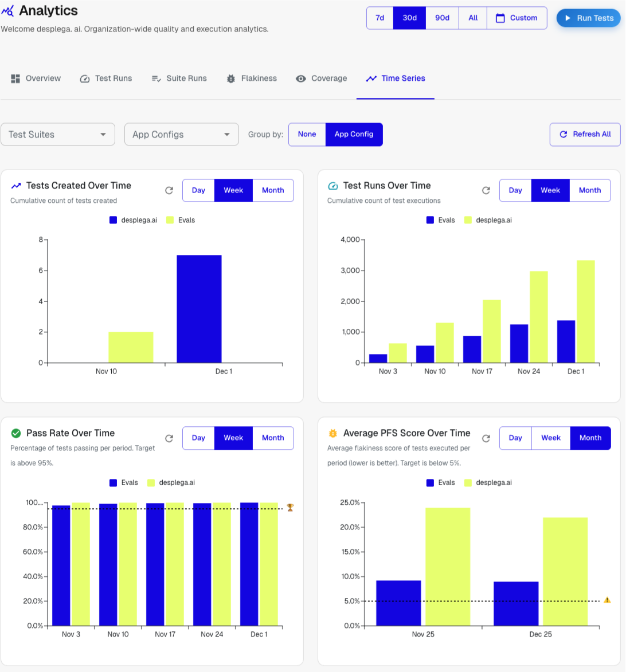Click the Run Tests button
Viewport: 626px width, 672px height.
pos(588,18)
